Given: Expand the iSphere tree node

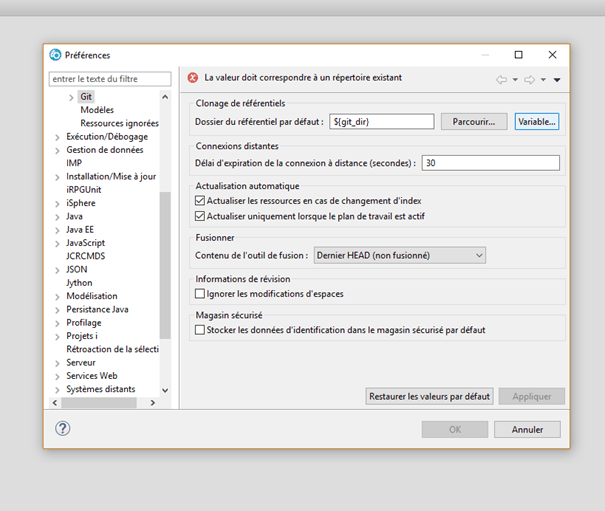Looking at the screenshot, I should (57, 204).
